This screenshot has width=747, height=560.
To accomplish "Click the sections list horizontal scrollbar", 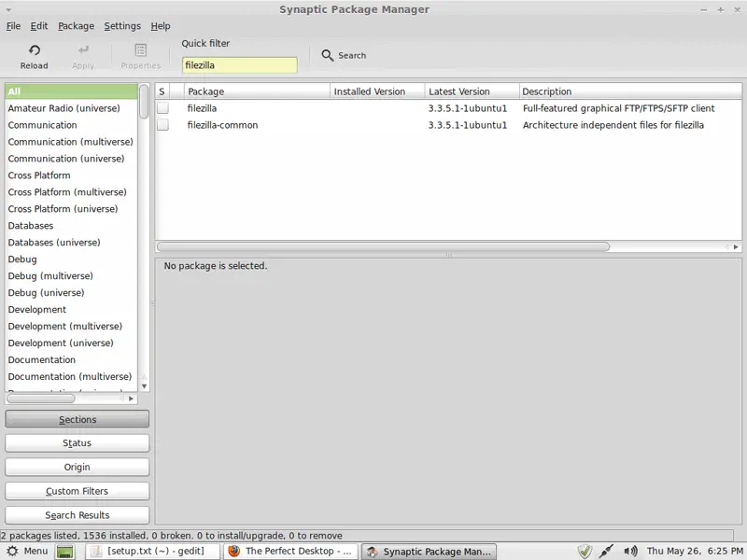I will click(x=41, y=399).
